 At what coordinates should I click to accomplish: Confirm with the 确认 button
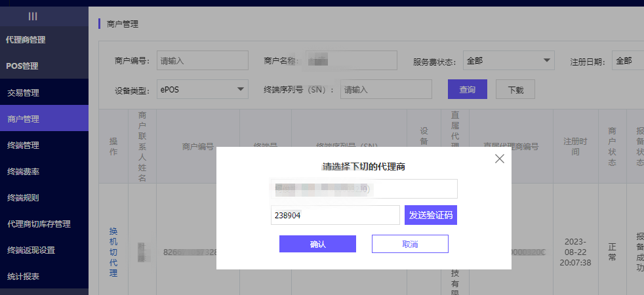click(317, 244)
